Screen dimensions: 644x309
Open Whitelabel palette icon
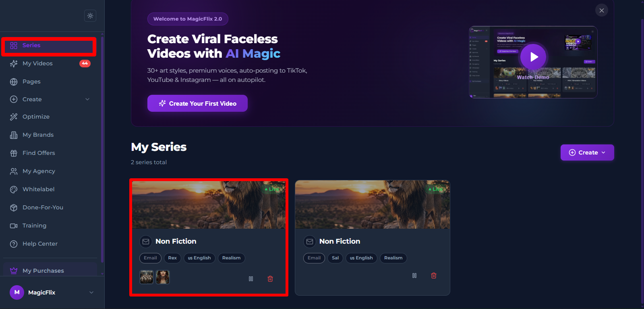coord(14,189)
